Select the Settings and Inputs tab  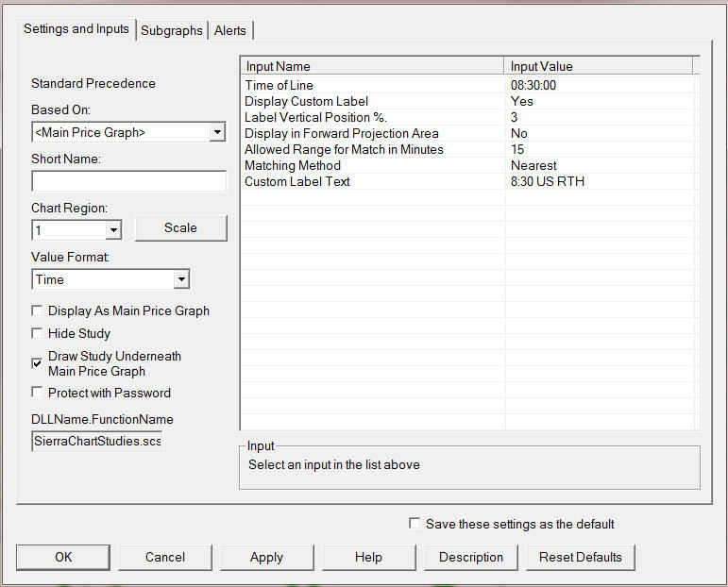(x=76, y=28)
